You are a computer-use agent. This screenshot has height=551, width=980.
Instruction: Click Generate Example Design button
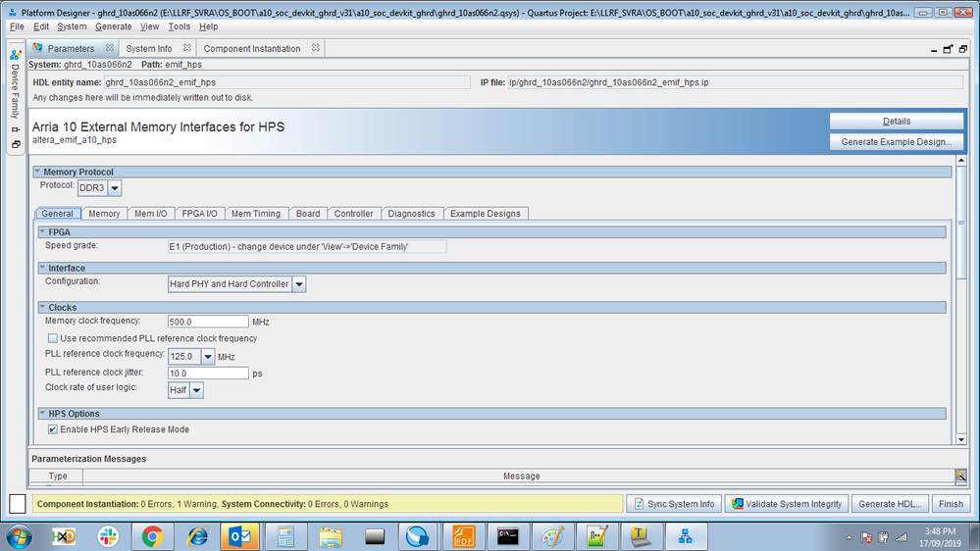[x=897, y=142]
